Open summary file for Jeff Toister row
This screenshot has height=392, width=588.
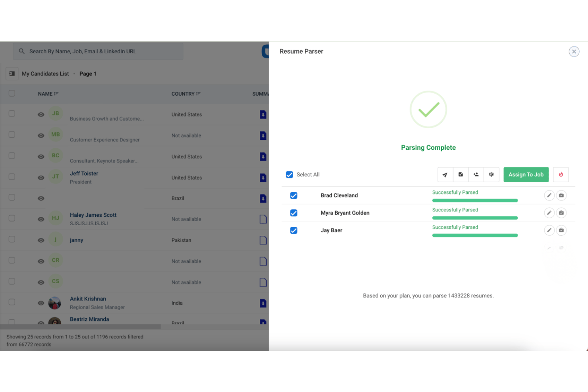263,178
